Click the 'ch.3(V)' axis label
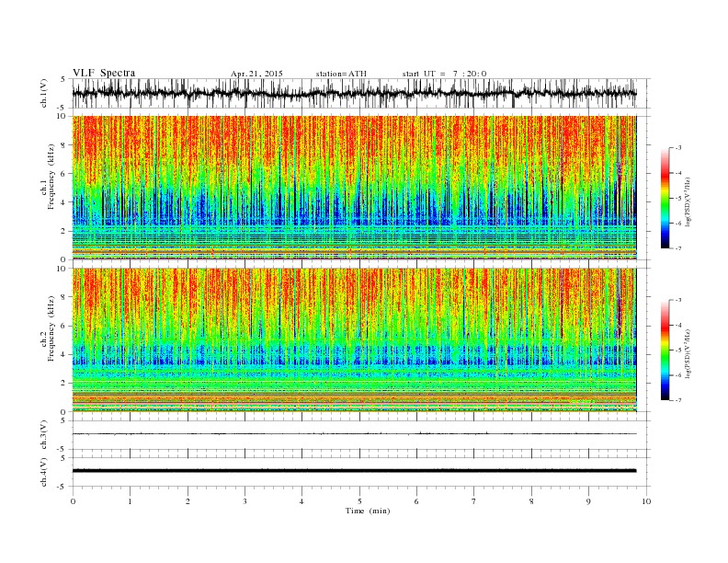This screenshot has width=728, height=563. coord(43,435)
